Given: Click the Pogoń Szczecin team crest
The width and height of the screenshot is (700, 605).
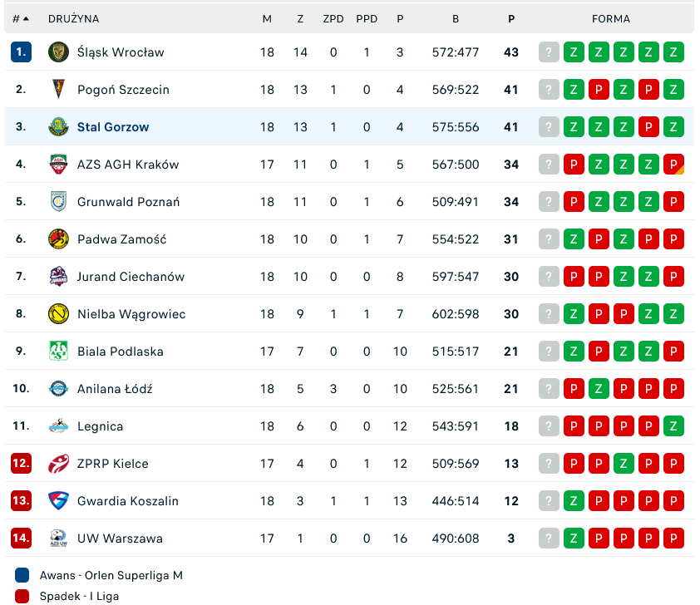Looking at the screenshot, I should (x=58, y=89).
